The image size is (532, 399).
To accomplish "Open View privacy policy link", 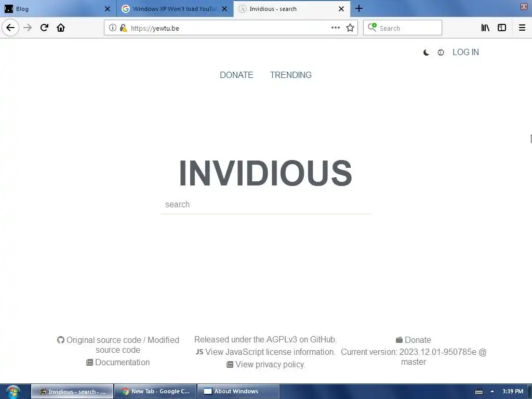I will (x=270, y=364).
